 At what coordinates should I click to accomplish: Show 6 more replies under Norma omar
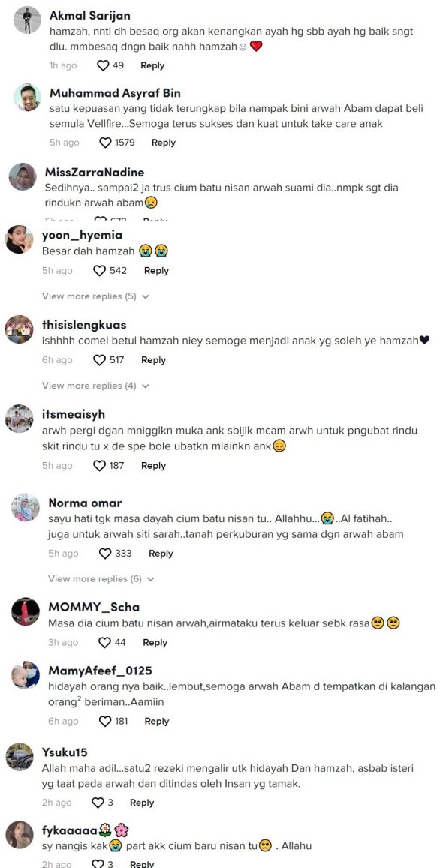[x=101, y=579]
